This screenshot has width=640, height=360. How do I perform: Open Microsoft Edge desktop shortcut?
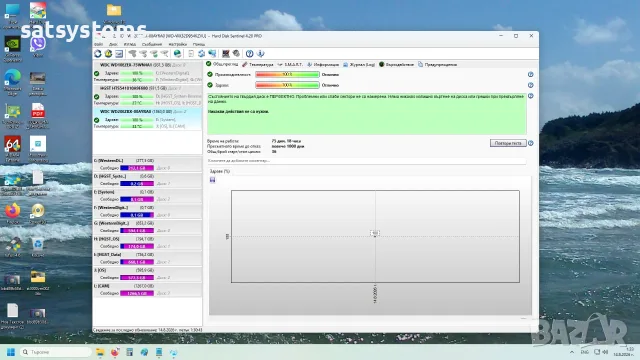click(12, 82)
